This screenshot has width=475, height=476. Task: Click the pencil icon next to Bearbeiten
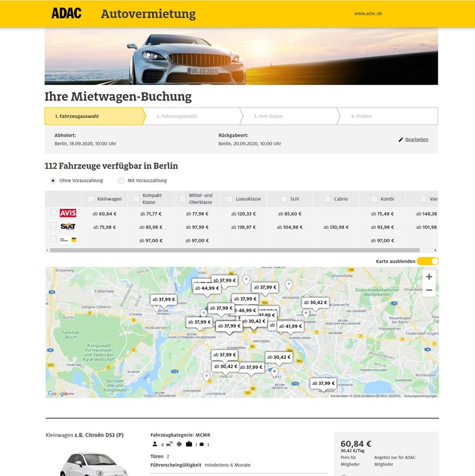click(401, 139)
